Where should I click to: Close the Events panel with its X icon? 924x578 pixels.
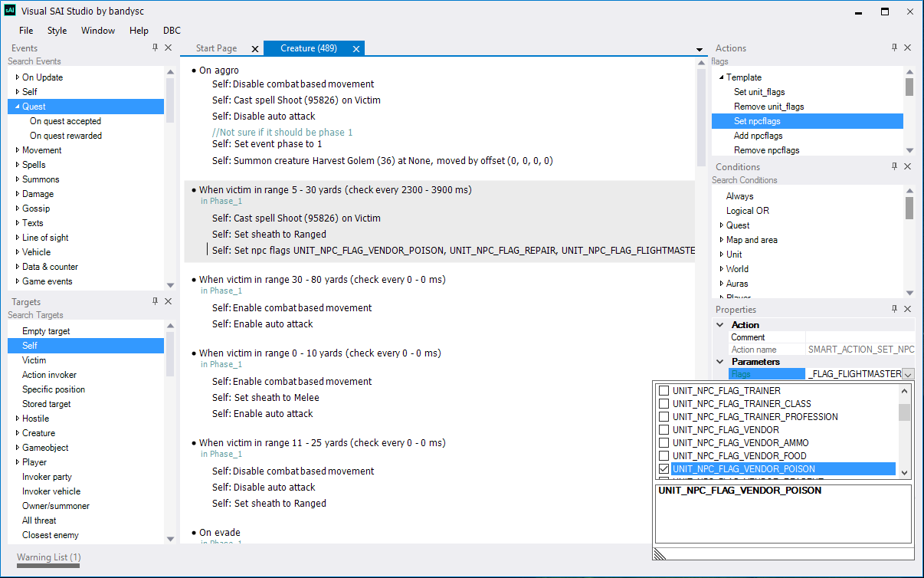(169, 48)
